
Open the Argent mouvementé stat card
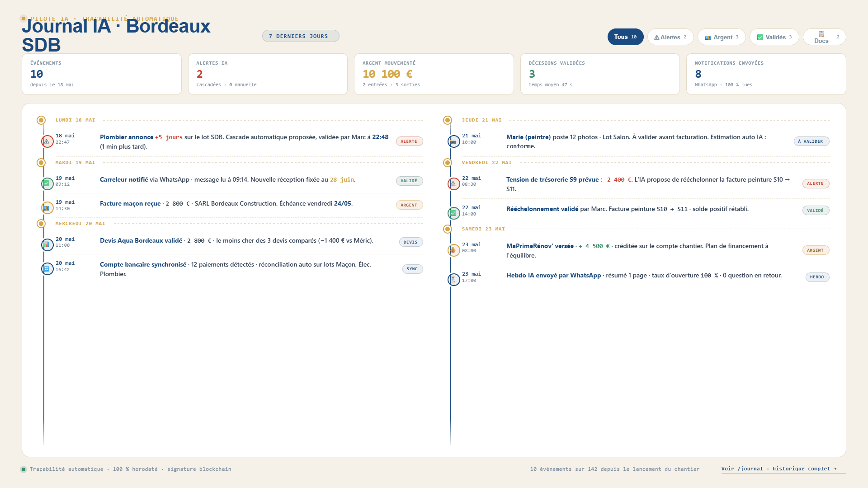(434, 74)
